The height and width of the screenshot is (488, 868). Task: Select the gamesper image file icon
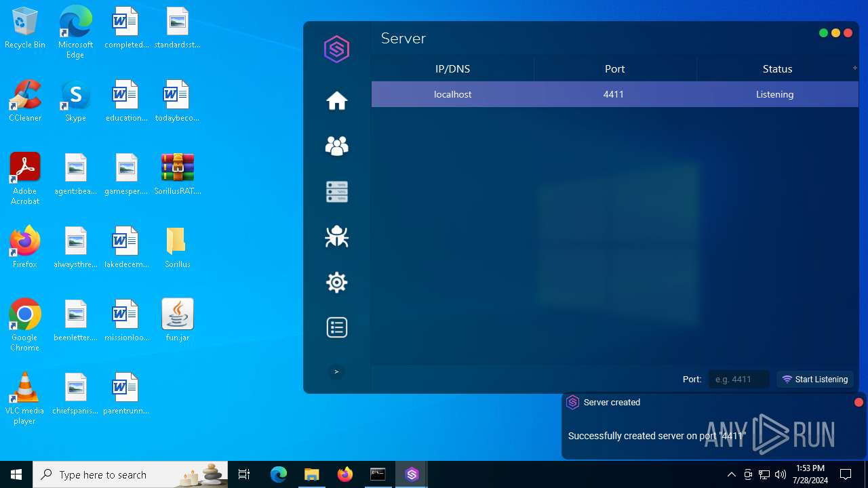click(x=126, y=174)
